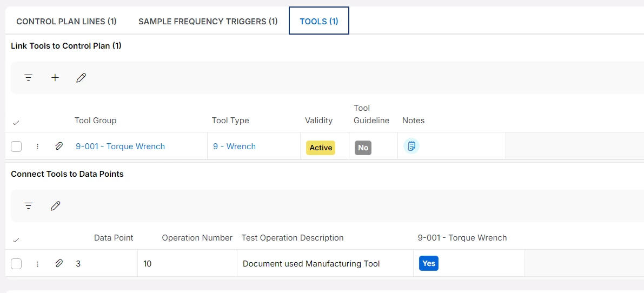The width and height of the screenshot is (644, 293).
Task: Toggle the Yes badge for Torque Wrench
Action: tap(429, 264)
